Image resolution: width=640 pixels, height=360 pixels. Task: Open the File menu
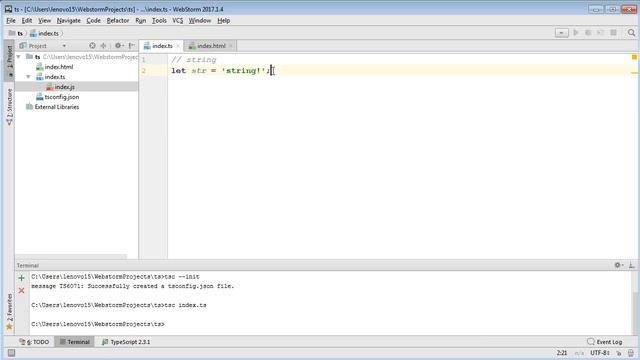click(11, 20)
